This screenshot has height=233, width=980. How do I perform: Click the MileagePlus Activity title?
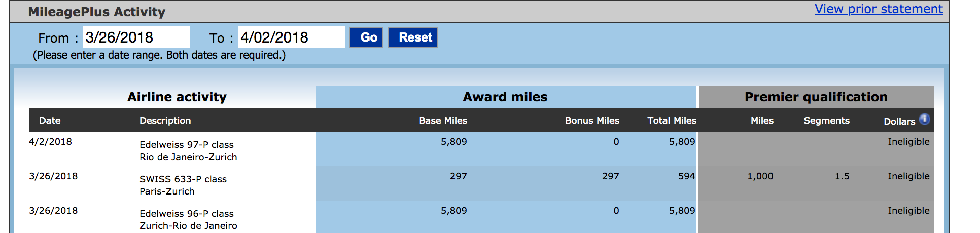pos(97,12)
